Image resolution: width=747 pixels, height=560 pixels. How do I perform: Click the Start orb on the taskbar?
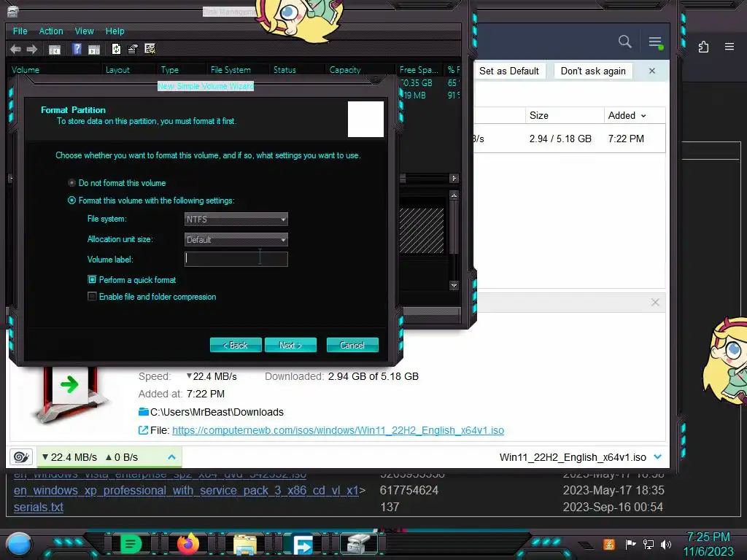point(20,544)
